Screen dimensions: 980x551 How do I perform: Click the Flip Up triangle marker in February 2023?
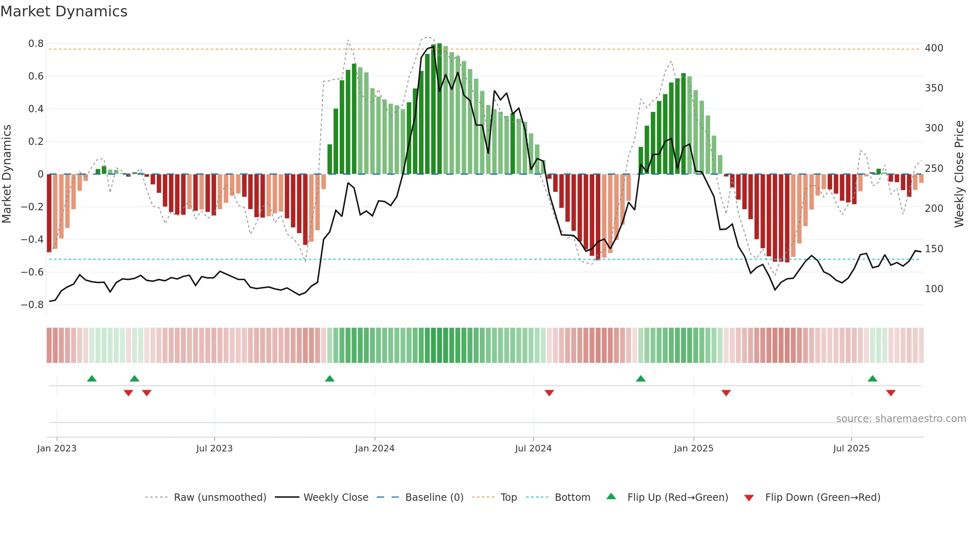(92, 378)
